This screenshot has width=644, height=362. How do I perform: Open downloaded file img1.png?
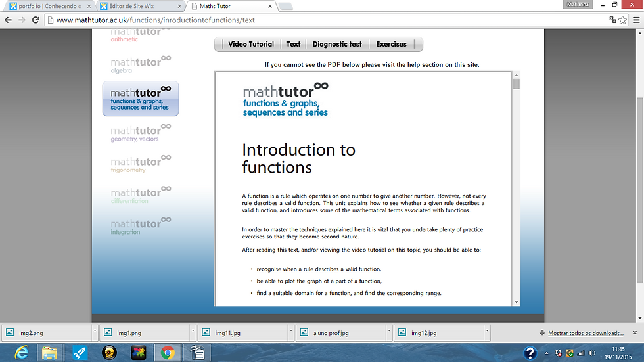point(145,333)
